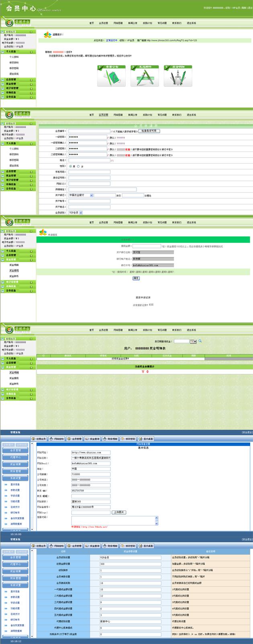Screen dimensions: 253x644
Task: Click the 修改密码 toolbar icon button
Action: (128, 439)
